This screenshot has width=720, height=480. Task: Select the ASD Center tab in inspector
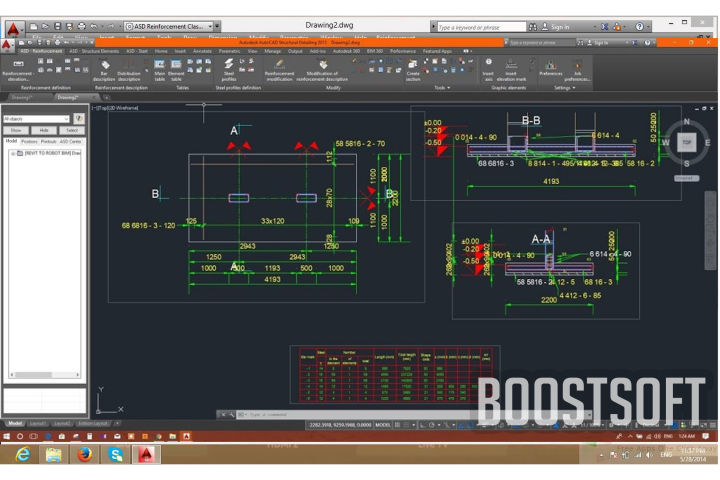click(x=71, y=141)
